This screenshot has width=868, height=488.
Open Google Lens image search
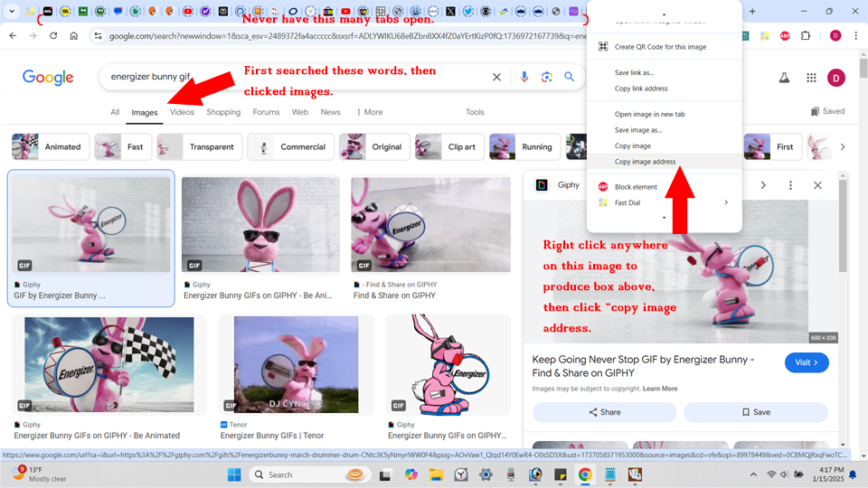tap(546, 77)
